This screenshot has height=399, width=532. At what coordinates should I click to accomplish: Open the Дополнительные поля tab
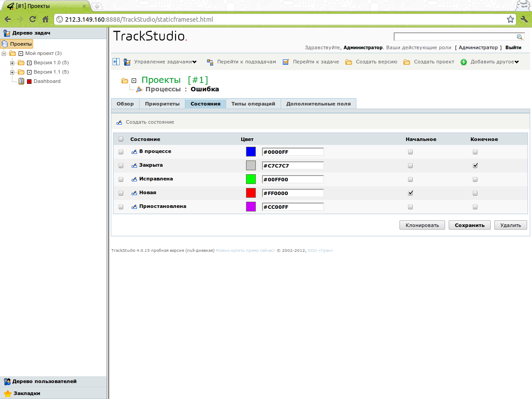[x=318, y=104]
